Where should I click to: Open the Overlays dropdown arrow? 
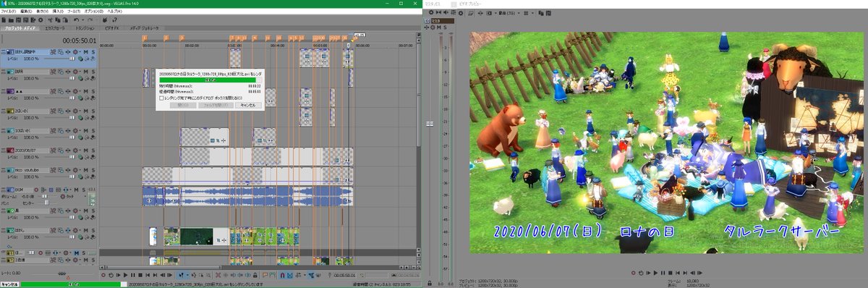tap(532, 13)
